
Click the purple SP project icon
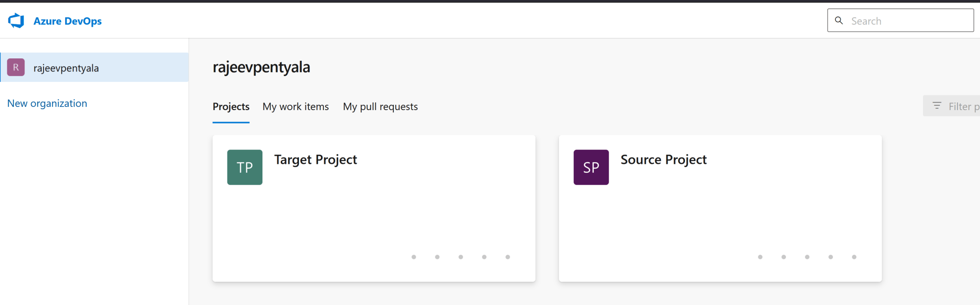pyautogui.click(x=591, y=167)
